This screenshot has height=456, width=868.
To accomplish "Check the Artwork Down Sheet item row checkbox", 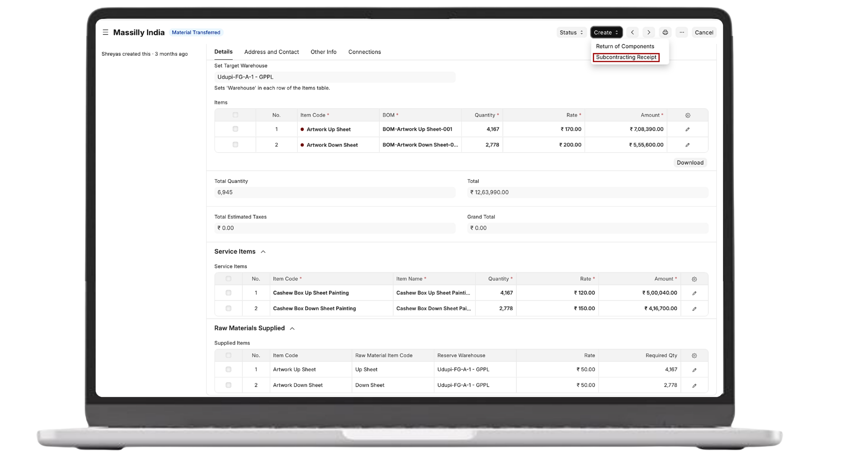I will tap(235, 145).
